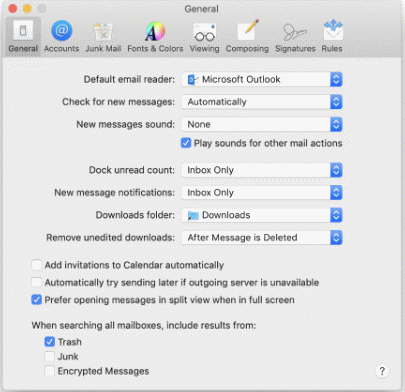The width and height of the screenshot is (405, 392).
Task: Open Fonts & Colors preferences
Action: tap(155, 36)
